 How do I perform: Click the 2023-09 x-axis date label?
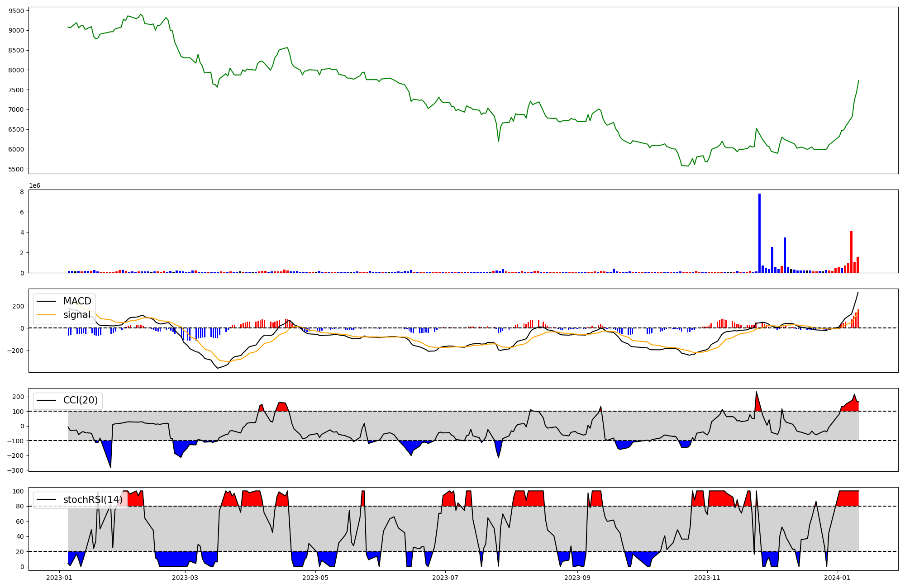tap(577, 578)
